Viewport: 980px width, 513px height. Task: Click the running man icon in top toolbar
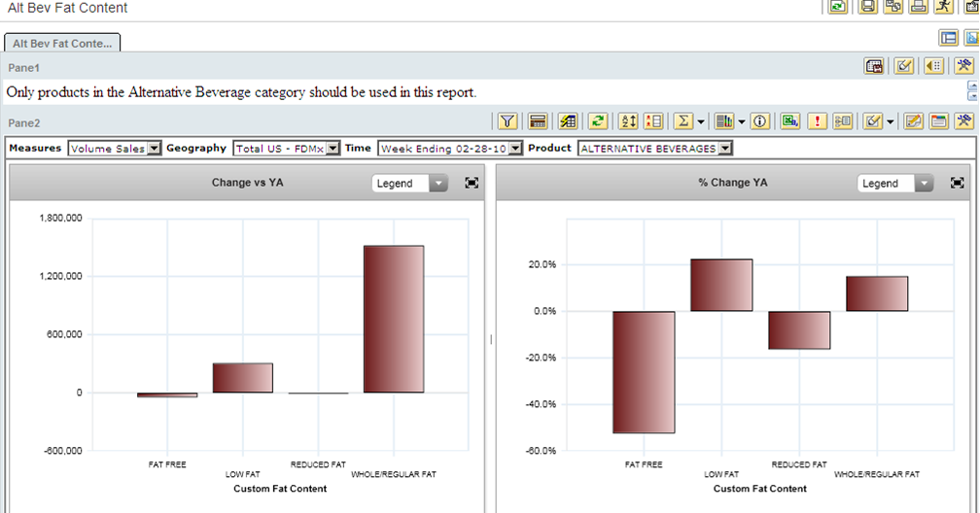943,6
